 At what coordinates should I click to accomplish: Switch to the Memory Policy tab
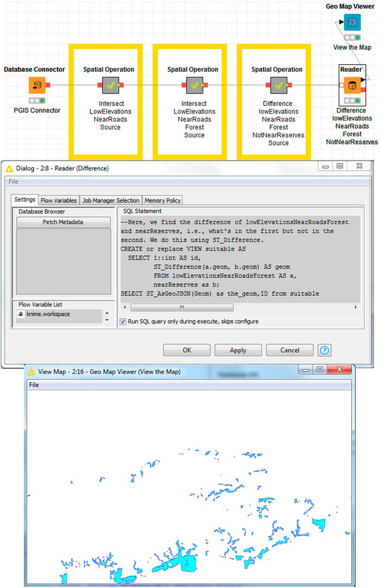[163, 201]
